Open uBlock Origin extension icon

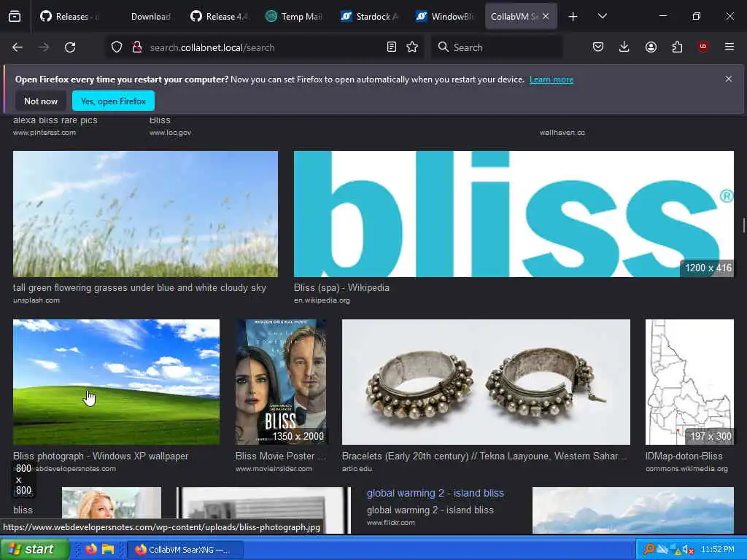pyautogui.click(x=703, y=47)
